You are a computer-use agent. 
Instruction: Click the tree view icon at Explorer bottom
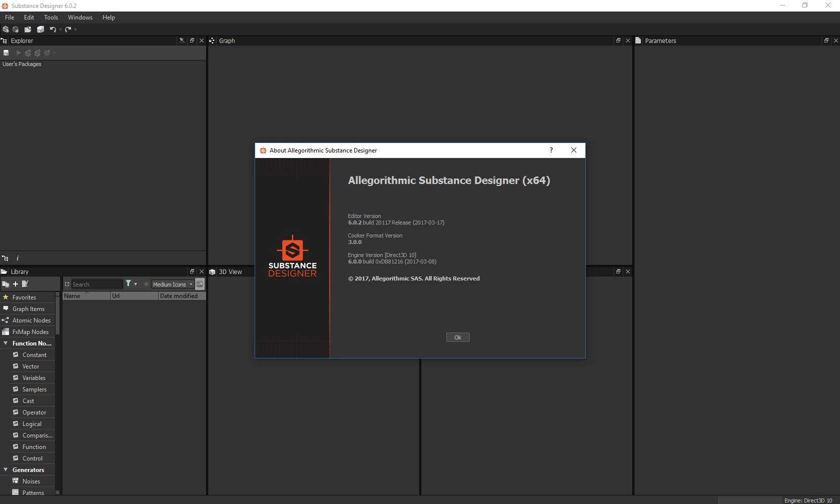pos(5,258)
